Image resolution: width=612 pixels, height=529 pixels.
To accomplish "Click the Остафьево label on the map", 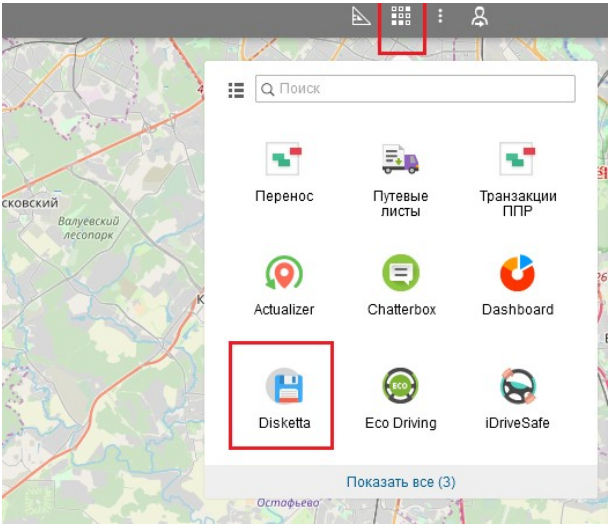I will coord(289,501).
